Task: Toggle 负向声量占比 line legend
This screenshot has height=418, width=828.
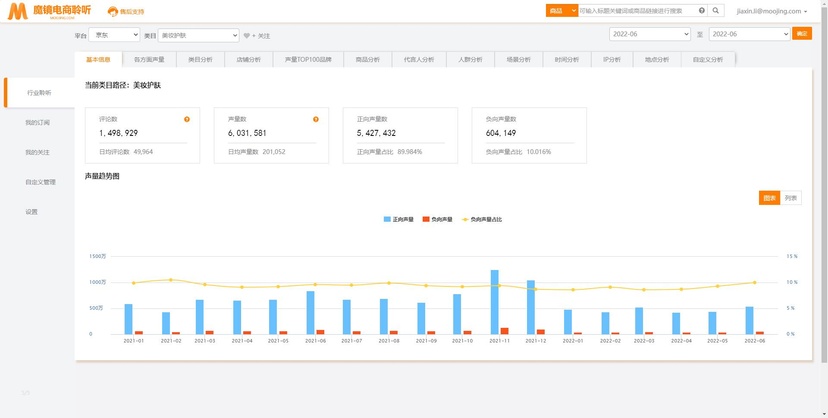Action: (x=482, y=220)
